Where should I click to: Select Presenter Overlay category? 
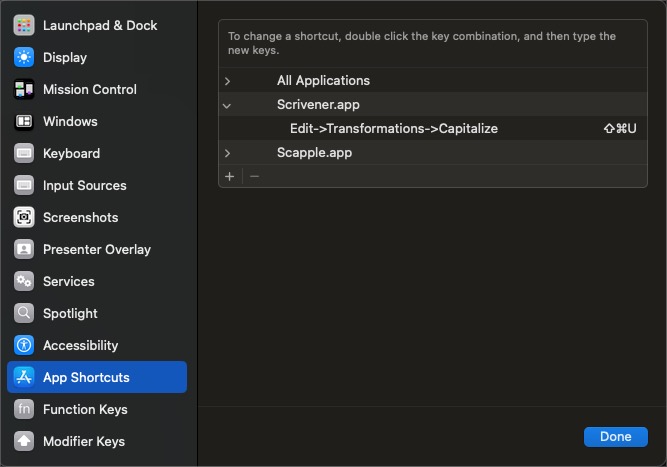[97, 249]
